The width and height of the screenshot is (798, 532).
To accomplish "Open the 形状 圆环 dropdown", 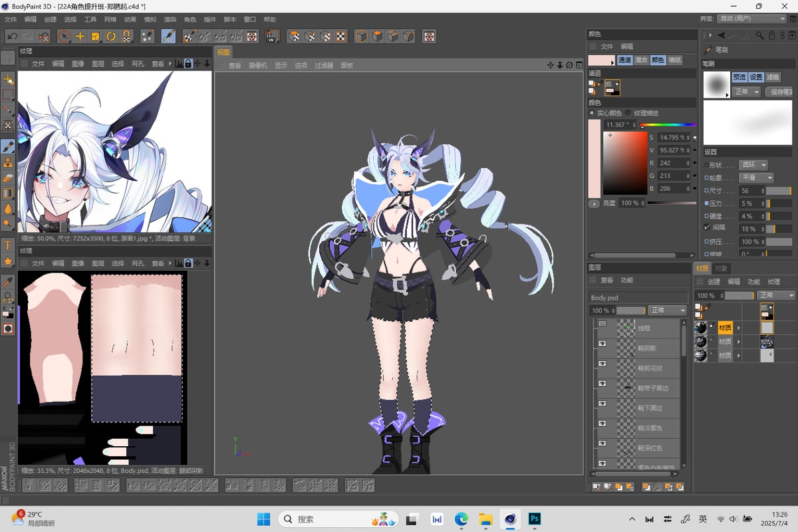I will [754, 164].
